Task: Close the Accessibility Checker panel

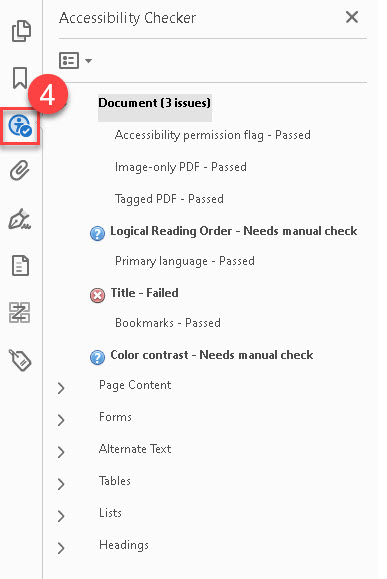Action: click(352, 17)
